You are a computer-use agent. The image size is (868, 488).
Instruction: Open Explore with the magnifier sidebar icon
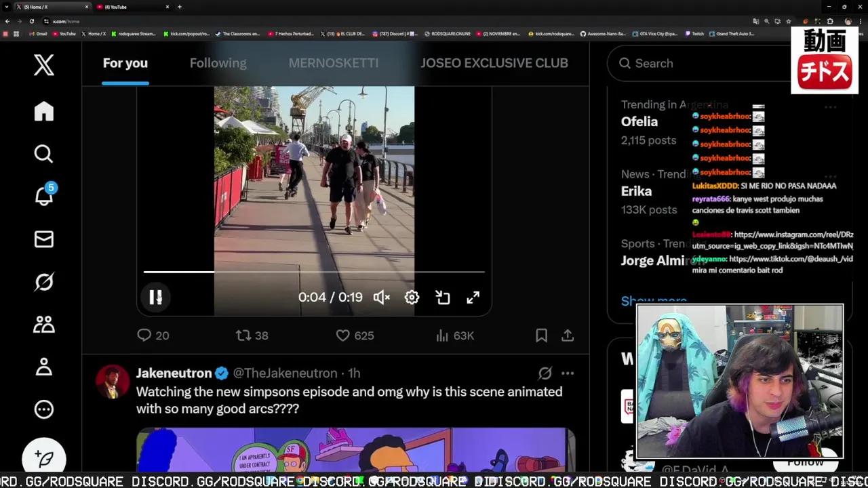point(43,154)
